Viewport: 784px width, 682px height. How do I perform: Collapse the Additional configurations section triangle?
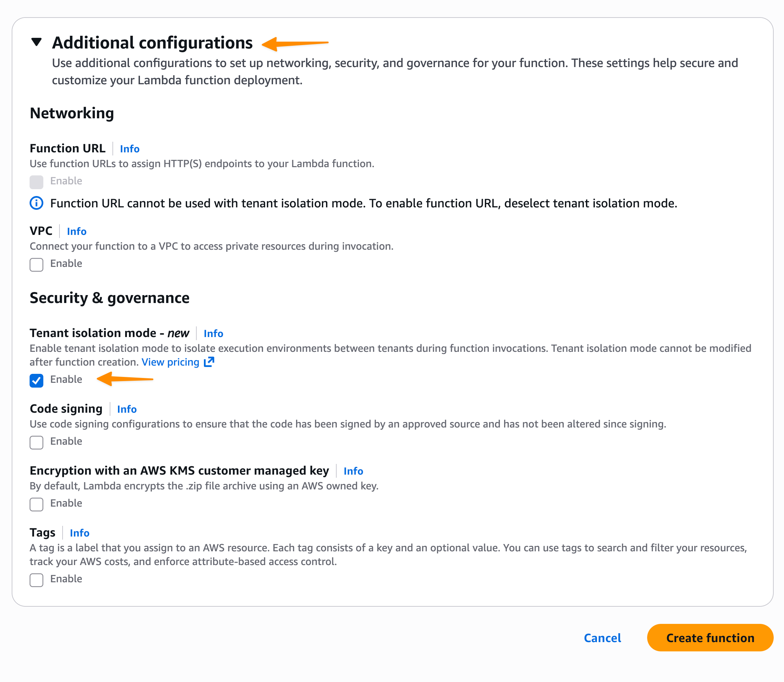coord(36,42)
